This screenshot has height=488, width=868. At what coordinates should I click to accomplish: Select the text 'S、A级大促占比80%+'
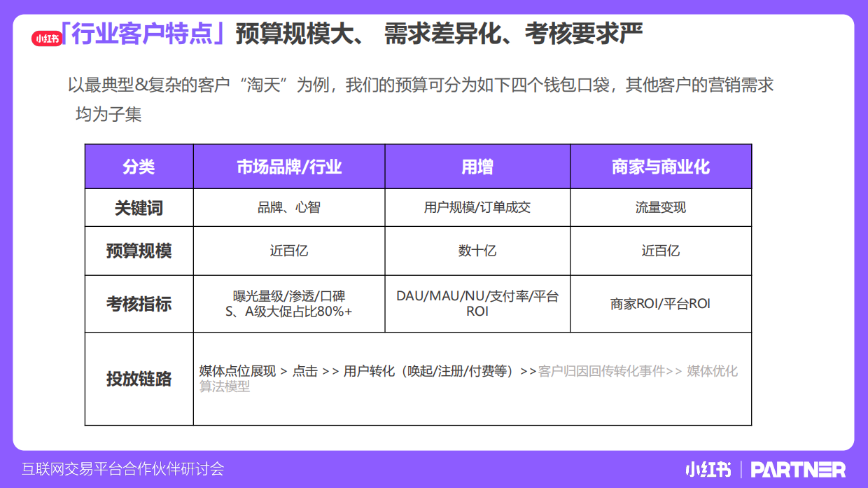click(289, 312)
